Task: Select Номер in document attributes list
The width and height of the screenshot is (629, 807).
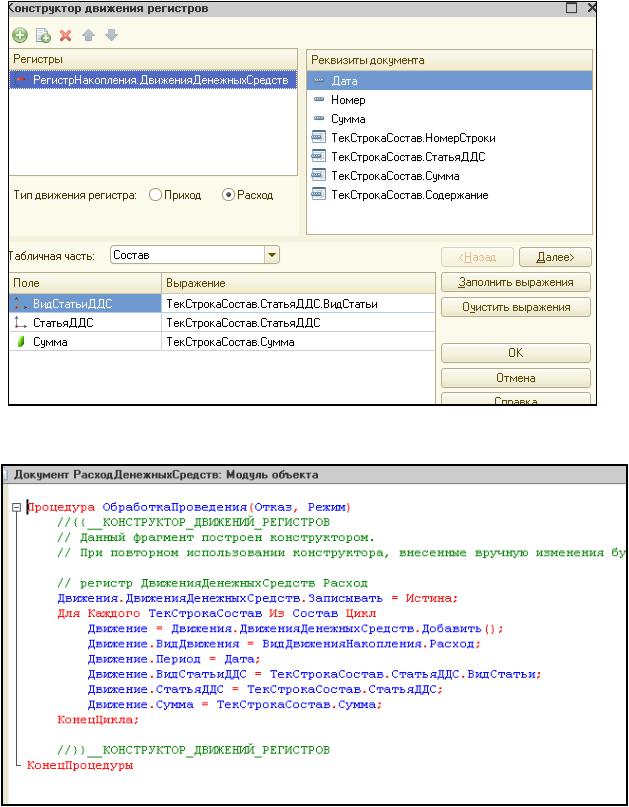Action: (x=449, y=100)
